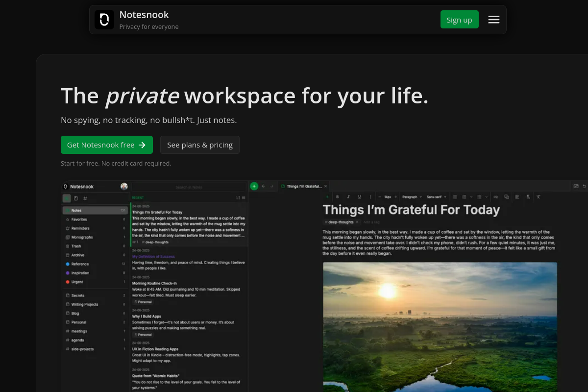The image size is (588, 392).
Task: Open Favorites in the sidebar
Action: click(95, 220)
